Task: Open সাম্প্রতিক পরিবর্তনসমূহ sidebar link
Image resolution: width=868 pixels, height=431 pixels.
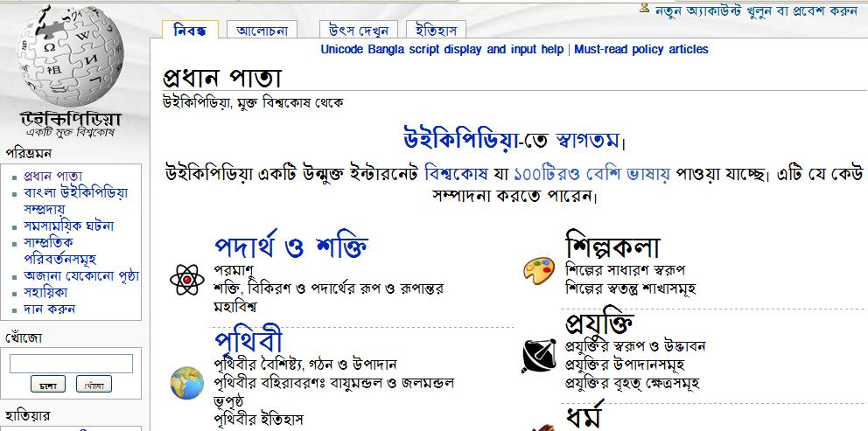Action: coord(59,250)
